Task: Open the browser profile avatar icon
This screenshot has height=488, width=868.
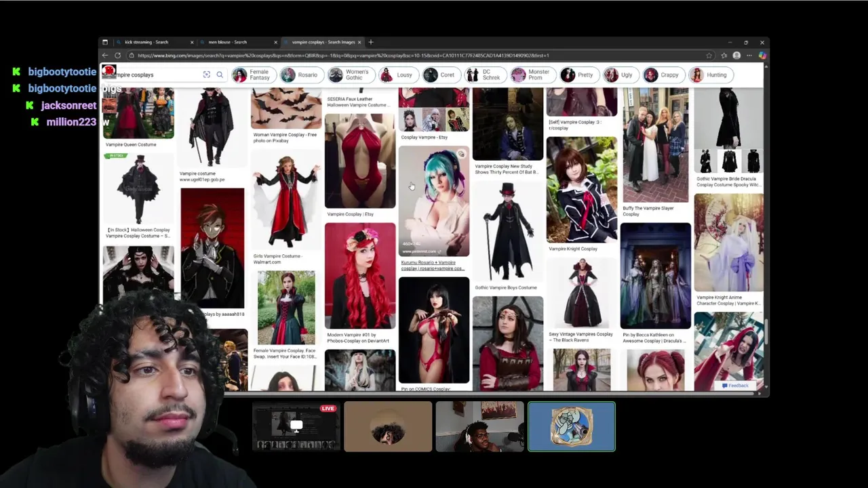Action: click(736, 56)
